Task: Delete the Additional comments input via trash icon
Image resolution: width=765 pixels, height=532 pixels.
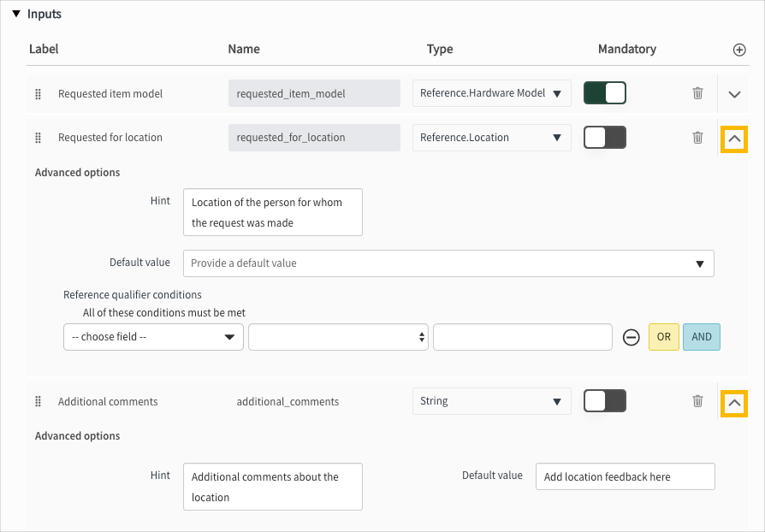Action: click(x=697, y=400)
